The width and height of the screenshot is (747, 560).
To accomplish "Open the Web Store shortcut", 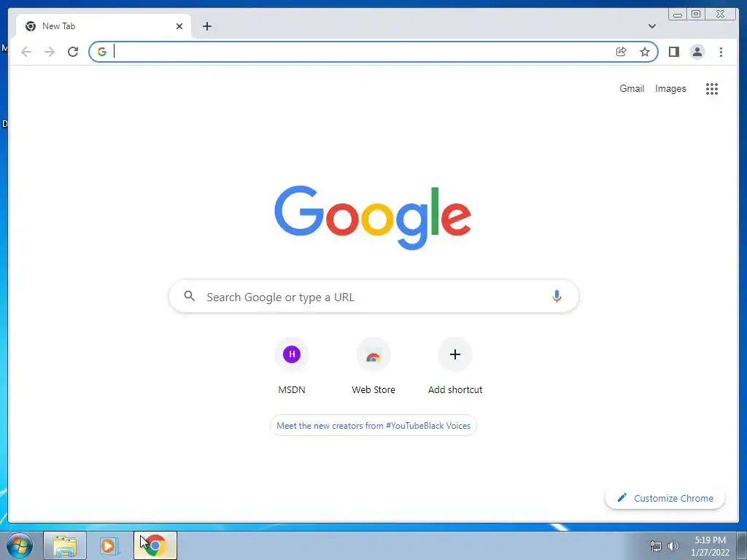I will 373,366.
